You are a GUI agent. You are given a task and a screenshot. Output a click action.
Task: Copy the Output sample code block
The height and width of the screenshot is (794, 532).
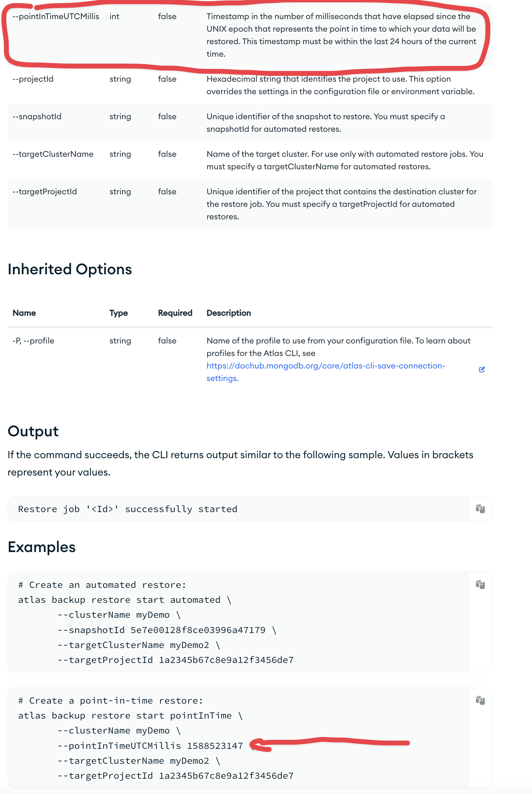[x=480, y=509]
